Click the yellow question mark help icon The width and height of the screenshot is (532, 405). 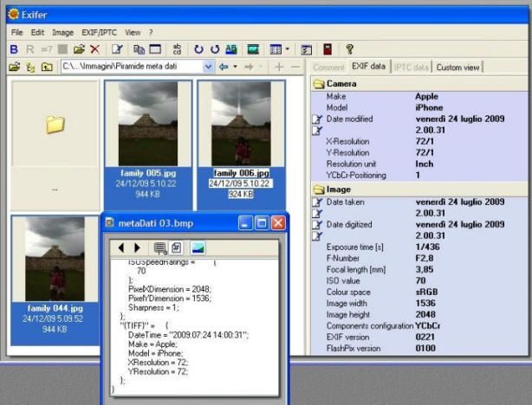coord(349,49)
